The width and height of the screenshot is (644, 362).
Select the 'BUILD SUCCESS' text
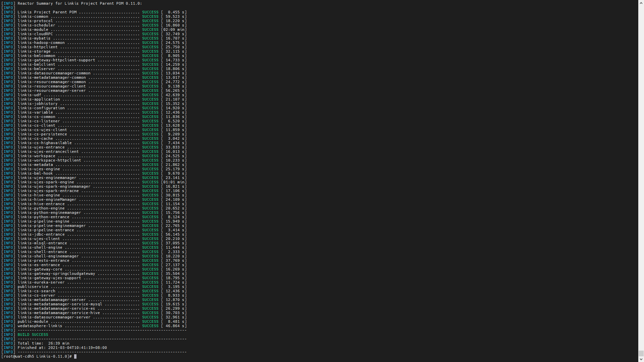tap(33, 335)
